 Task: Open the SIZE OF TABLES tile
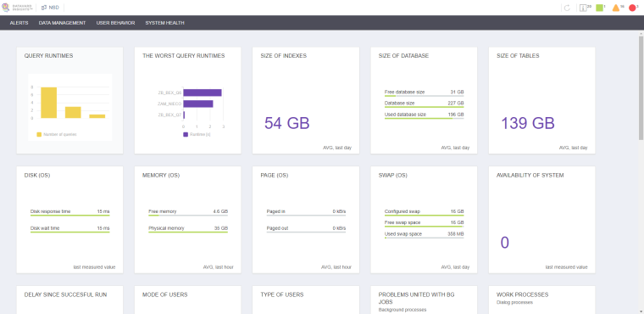541,100
